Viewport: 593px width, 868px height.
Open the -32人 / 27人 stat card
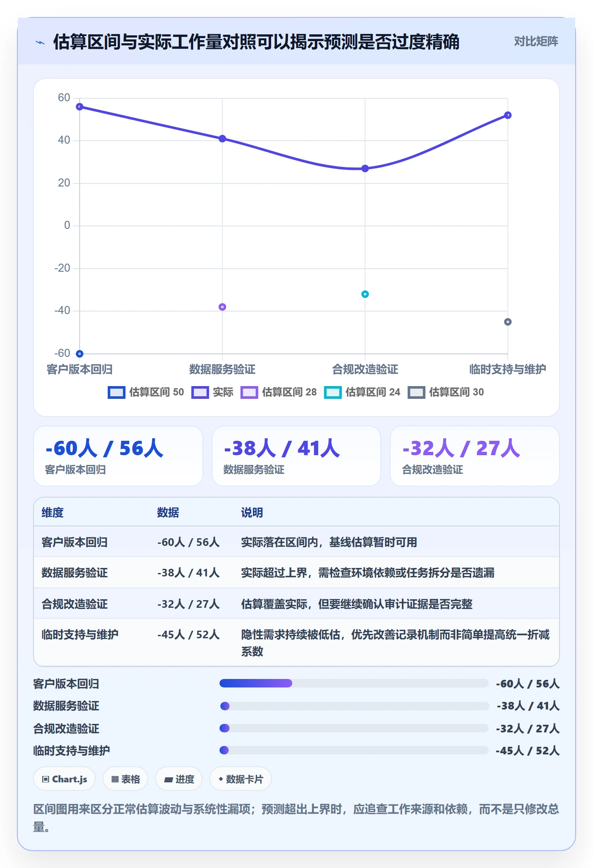point(475,456)
